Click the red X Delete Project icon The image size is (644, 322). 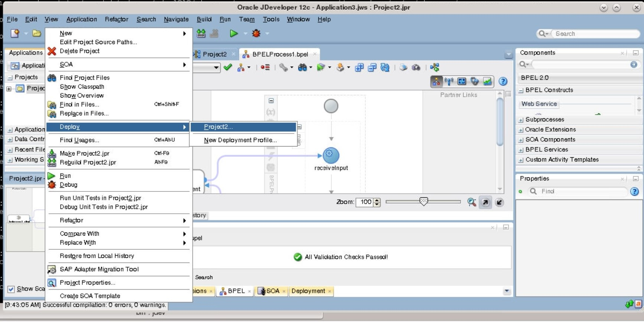pyautogui.click(x=52, y=51)
